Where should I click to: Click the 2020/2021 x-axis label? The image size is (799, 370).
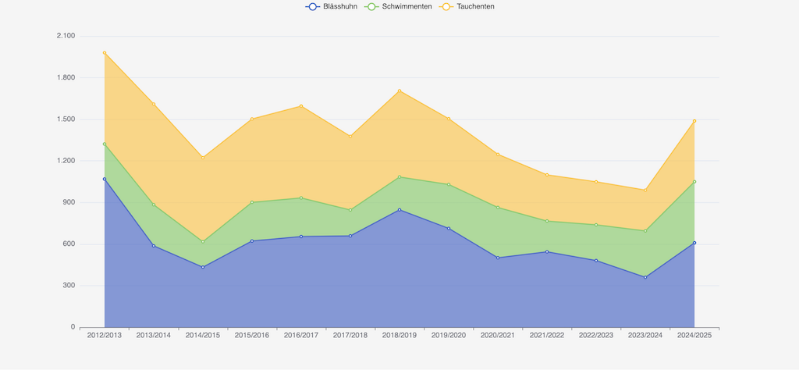[498, 335]
